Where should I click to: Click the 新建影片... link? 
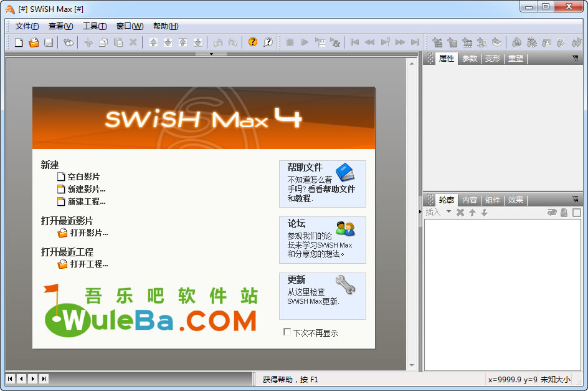click(x=86, y=189)
